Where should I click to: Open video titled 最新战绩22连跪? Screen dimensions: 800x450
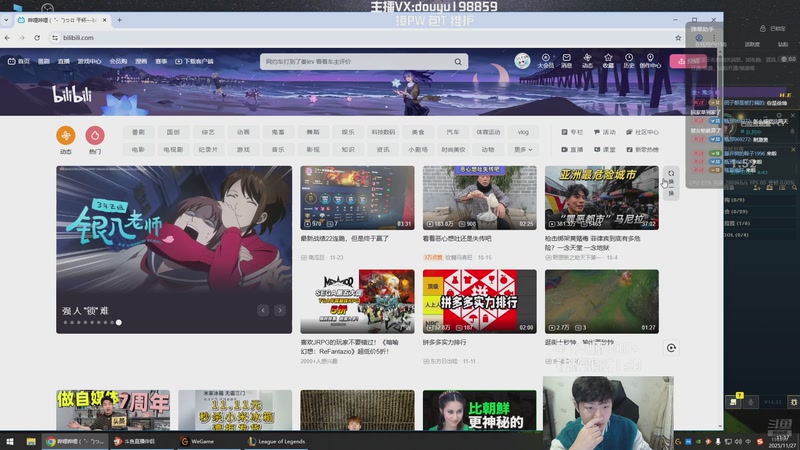pyautogui.click(x=344, y=238)
